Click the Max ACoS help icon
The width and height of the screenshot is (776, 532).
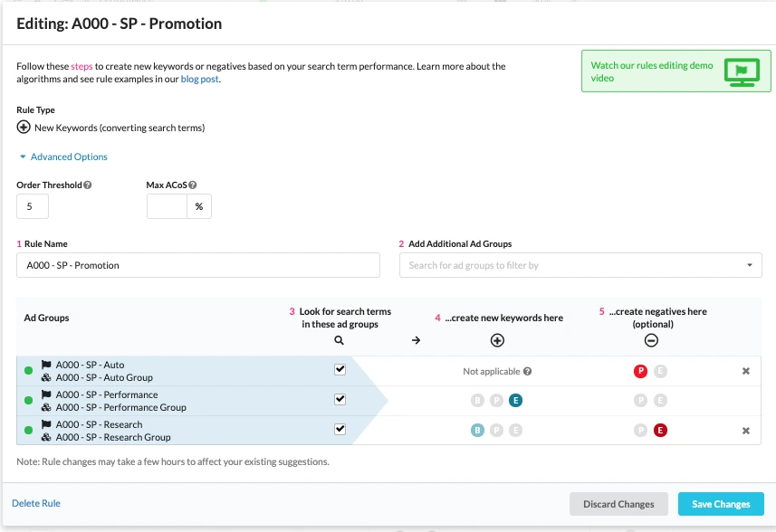click(194, 185)
